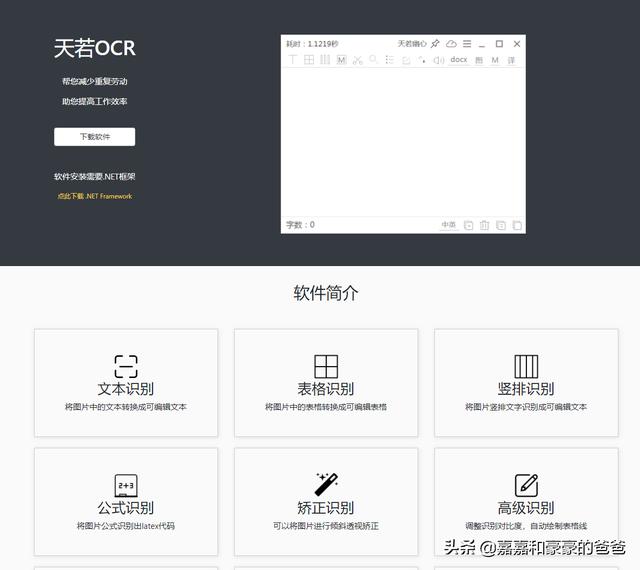Click the 表格识别 card title

coord(326,389)
